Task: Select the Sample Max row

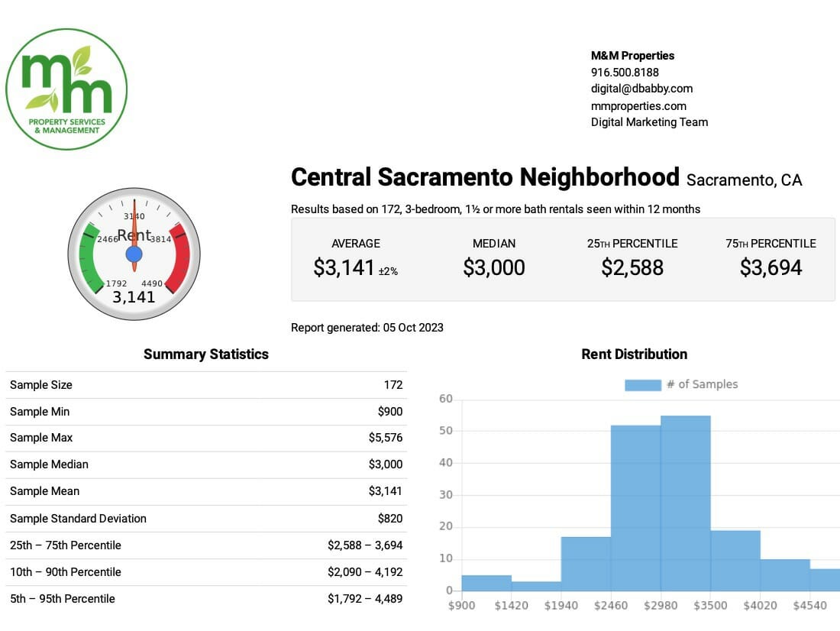Action: (x=206, y=438)
